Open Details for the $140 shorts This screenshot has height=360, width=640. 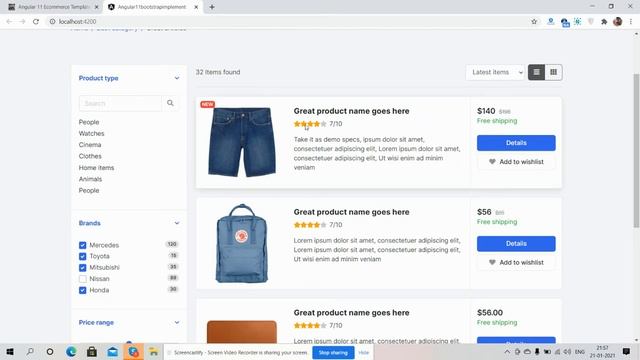point(516,143)
